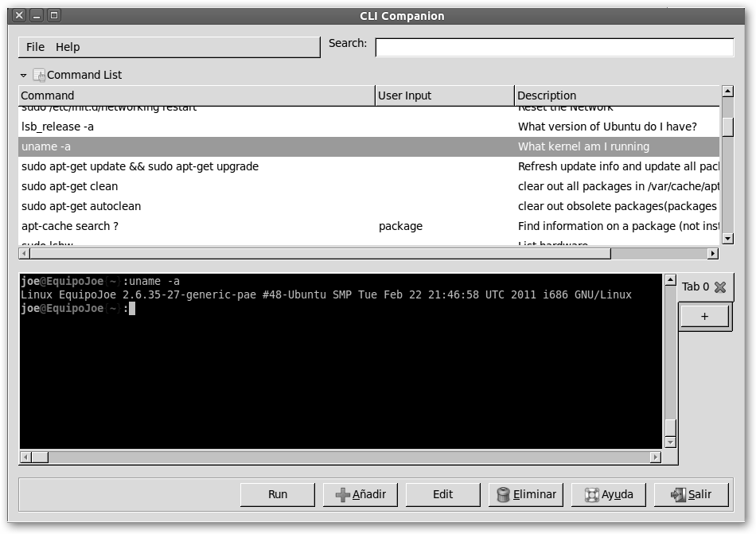Sort by the Command column header

coord(196,95)
